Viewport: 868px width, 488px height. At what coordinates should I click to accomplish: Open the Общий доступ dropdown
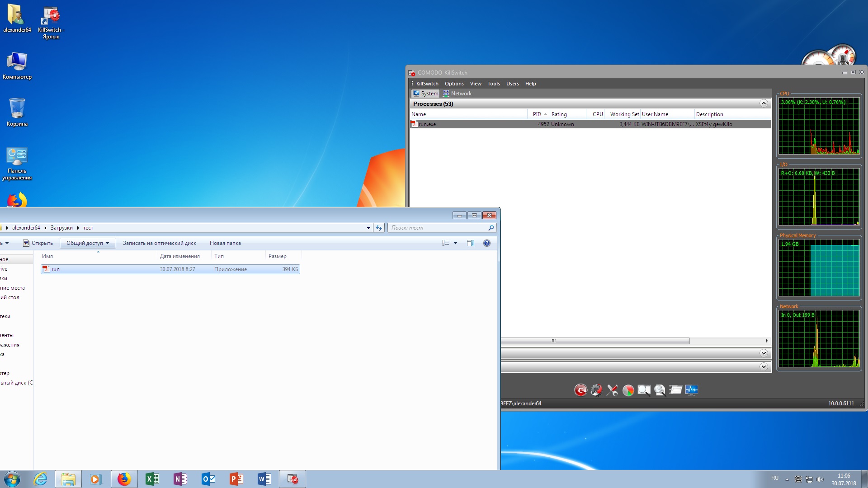(x=88, y=243)
